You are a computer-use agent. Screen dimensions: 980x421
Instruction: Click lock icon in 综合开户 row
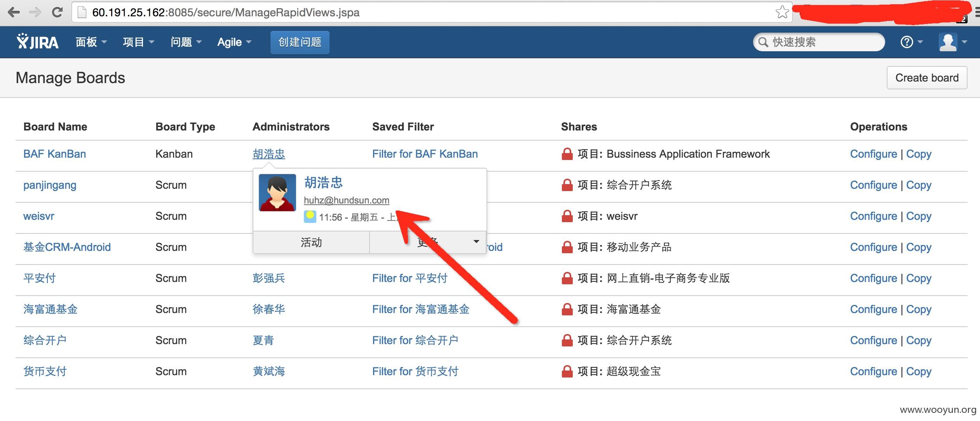tap(567, 341)
